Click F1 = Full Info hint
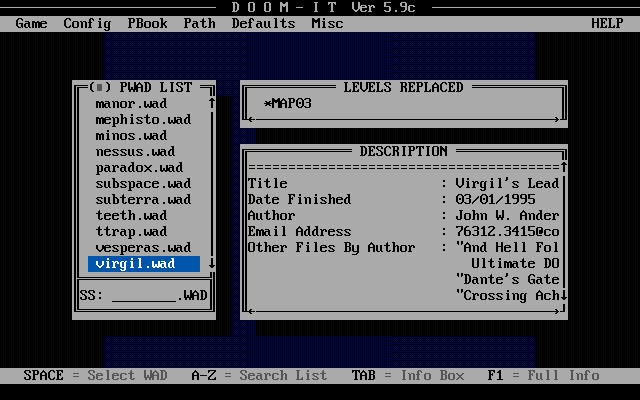Screen dimensions: 640x400 tap(544, 376)
